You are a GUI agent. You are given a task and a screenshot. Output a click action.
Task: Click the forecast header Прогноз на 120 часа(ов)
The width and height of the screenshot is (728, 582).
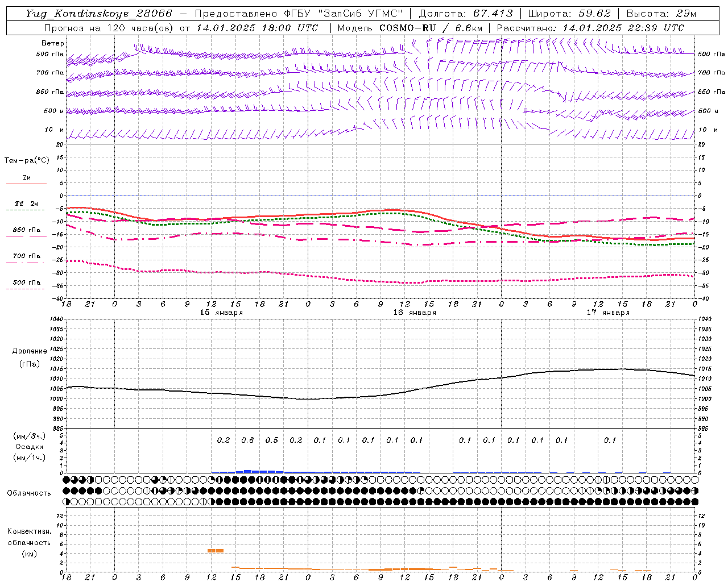click(109, 28)
